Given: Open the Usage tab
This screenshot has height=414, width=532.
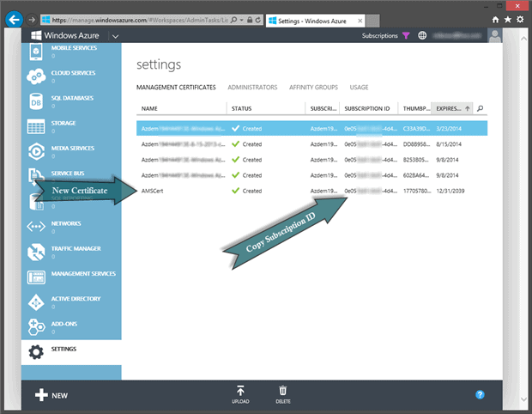Looking at the screenshot, I should (x=359, y=88).
